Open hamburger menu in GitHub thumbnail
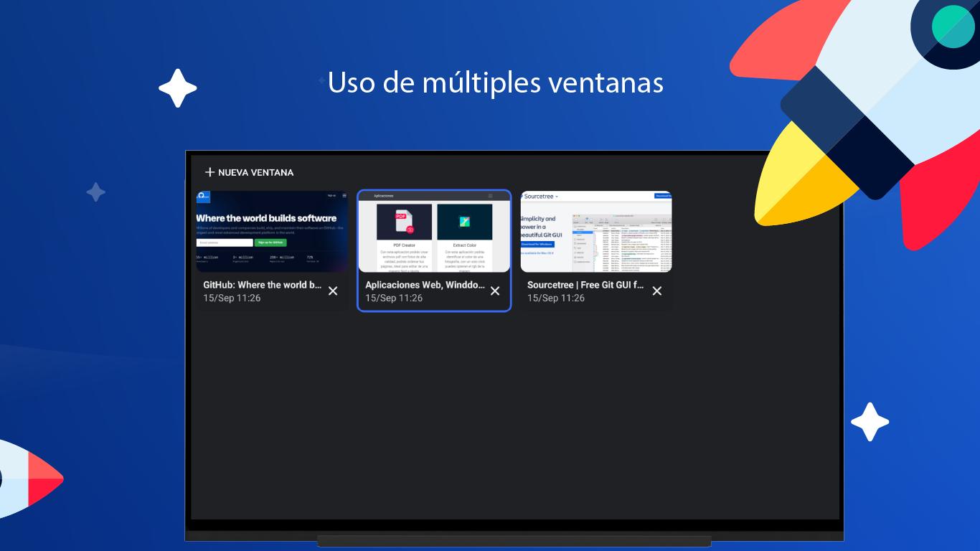The image size is (980, 551). [x=344, y=195]
